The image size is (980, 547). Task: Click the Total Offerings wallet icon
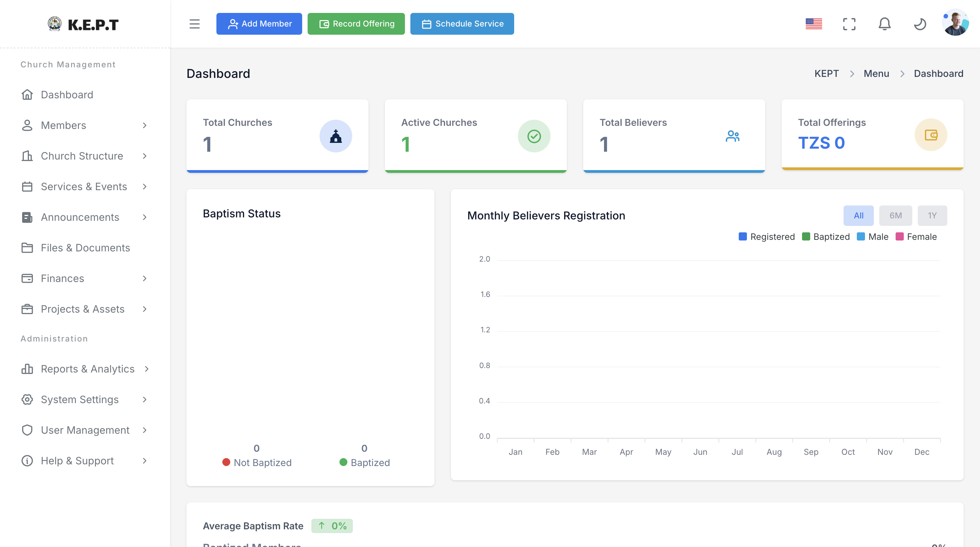click(x=931, y=135)
